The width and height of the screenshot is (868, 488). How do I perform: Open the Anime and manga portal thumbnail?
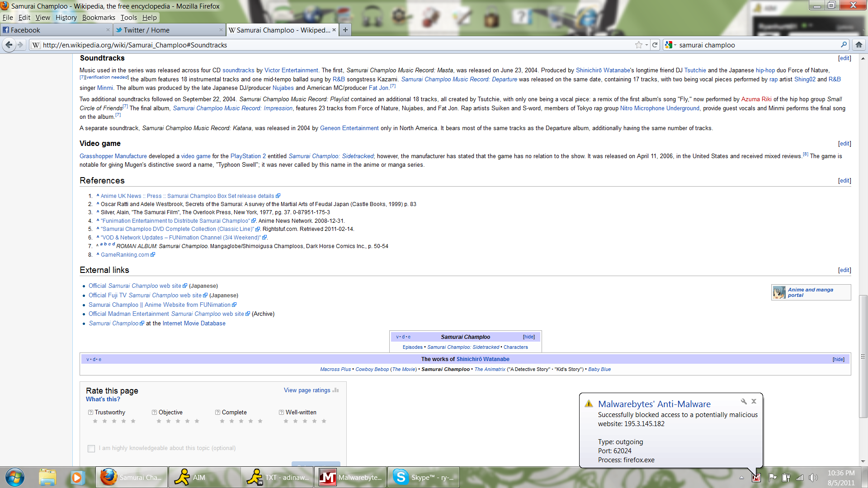(x=779, y=292)
